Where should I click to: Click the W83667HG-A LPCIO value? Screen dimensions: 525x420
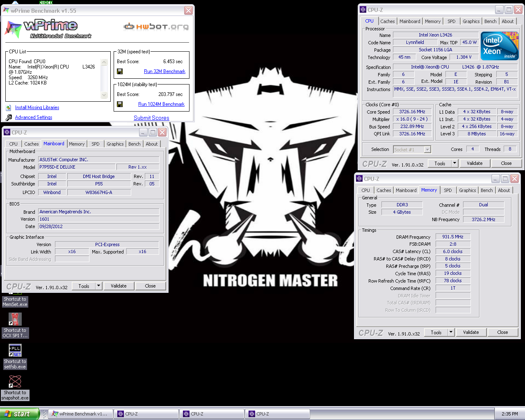point(99,192)
